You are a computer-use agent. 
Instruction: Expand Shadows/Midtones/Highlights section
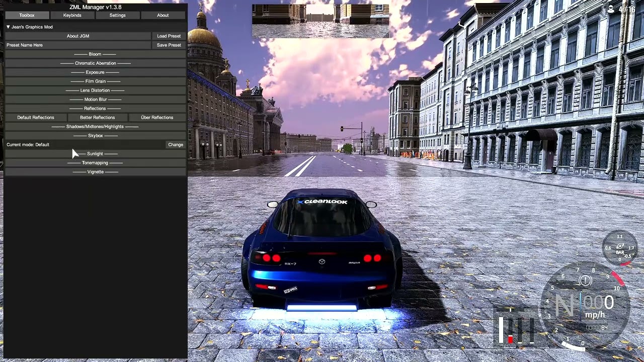coord(95,127)
